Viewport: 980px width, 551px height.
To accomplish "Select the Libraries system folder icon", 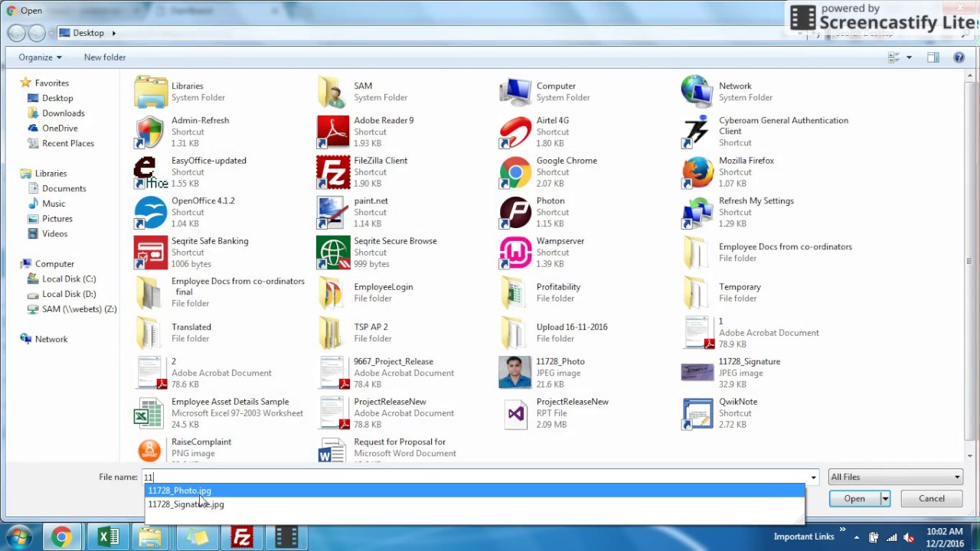I will click(x=150, y=92).
